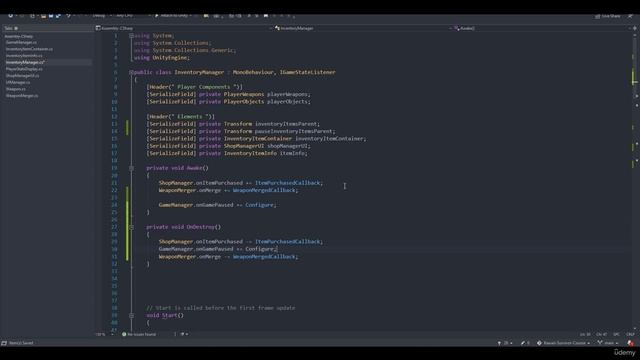The width and height of the screenshot is (640, 360).
Task: Collapse the using directives region
Action: pos(131,36)
